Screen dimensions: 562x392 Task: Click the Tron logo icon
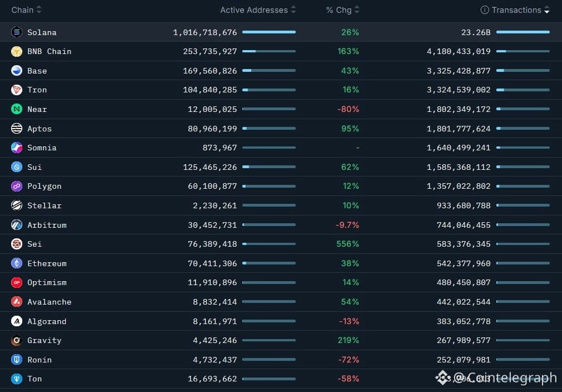[x=17, y=90]
